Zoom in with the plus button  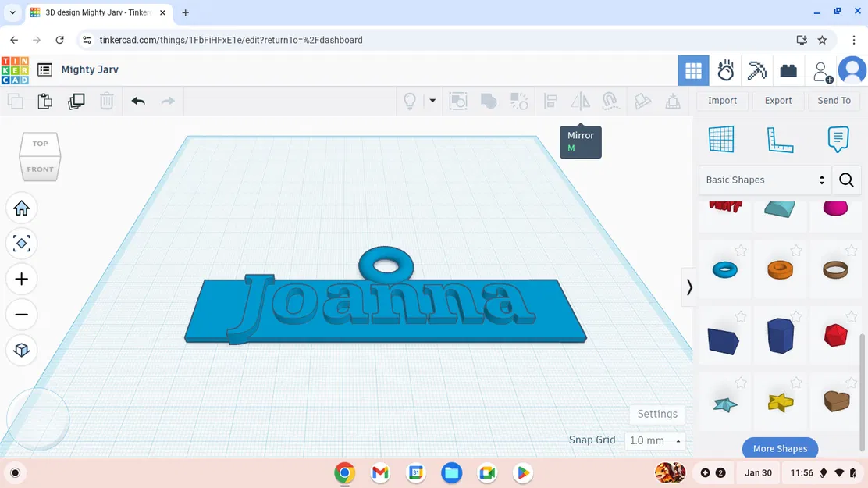click(22, 280)
